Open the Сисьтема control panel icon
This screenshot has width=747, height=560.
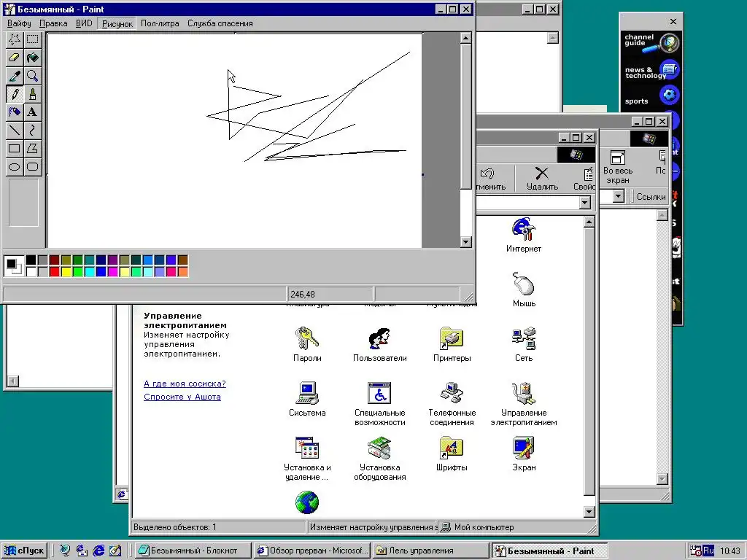pos(307,399)
